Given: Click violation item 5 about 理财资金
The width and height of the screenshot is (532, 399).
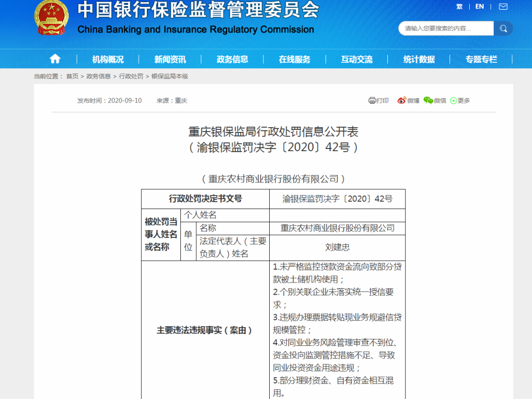Looking at the screenshot, I should click(333, 387).
